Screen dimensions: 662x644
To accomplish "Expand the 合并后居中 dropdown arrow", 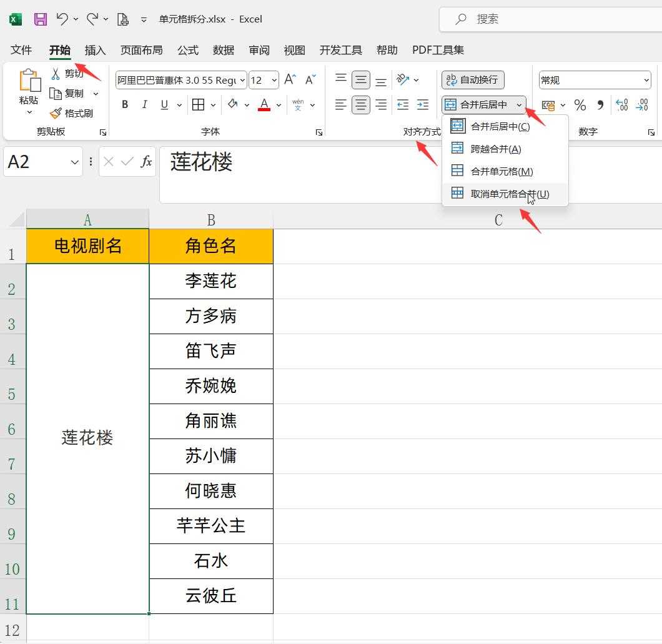I will [x=520, y=105].
